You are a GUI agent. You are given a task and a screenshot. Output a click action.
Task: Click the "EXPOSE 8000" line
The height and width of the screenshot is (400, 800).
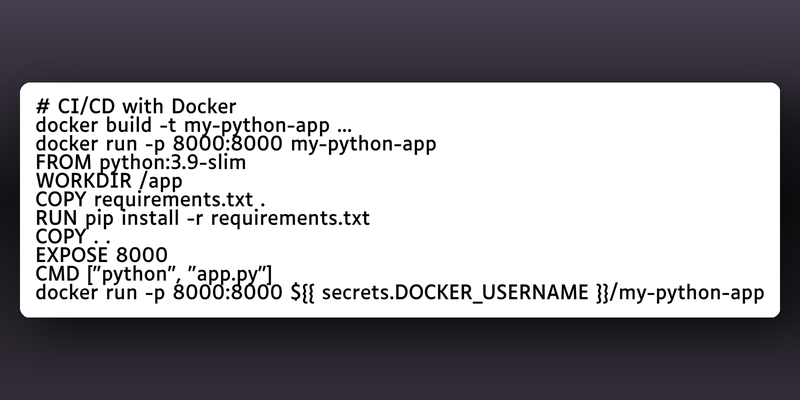click(102, 256)
